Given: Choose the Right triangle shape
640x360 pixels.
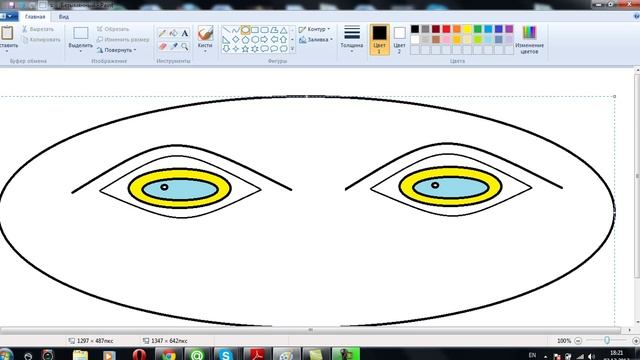Looking at the screenshot, I should click(x=227, y=40).
